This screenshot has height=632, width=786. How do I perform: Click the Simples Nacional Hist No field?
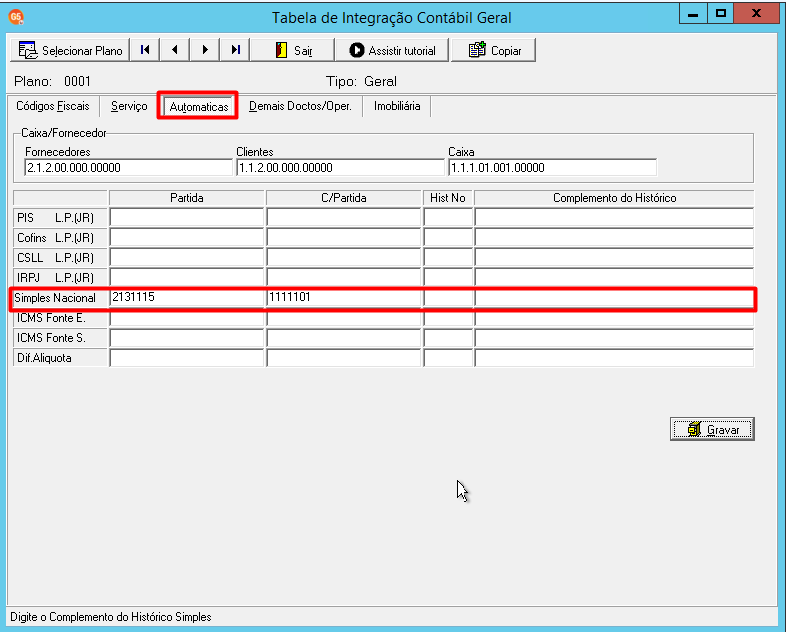(x=448, y=298)
